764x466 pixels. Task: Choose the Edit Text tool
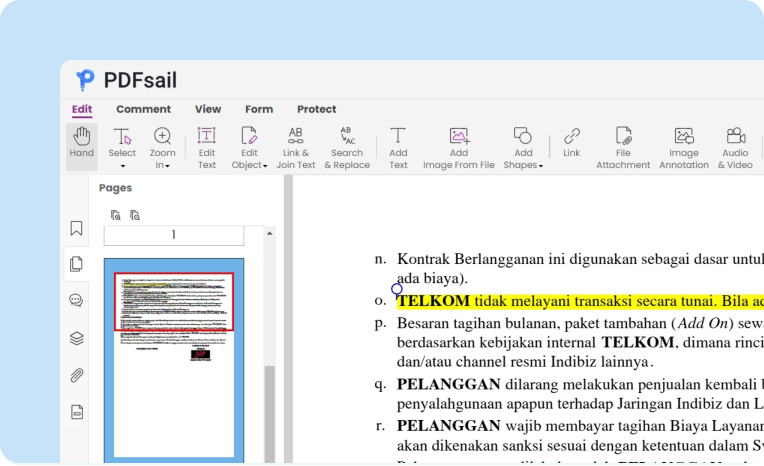click(x=207, y=148)
